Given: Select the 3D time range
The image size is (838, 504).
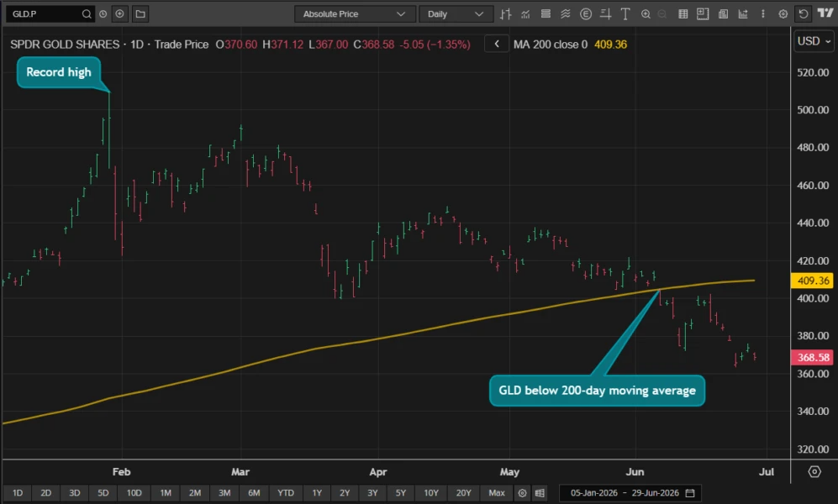Looking at the screenshot, I should click(74, 493).
